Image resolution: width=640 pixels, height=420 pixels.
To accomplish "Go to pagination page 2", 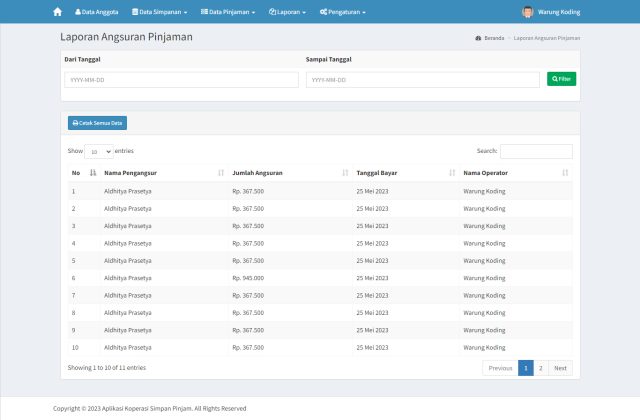I will [541, 368].
